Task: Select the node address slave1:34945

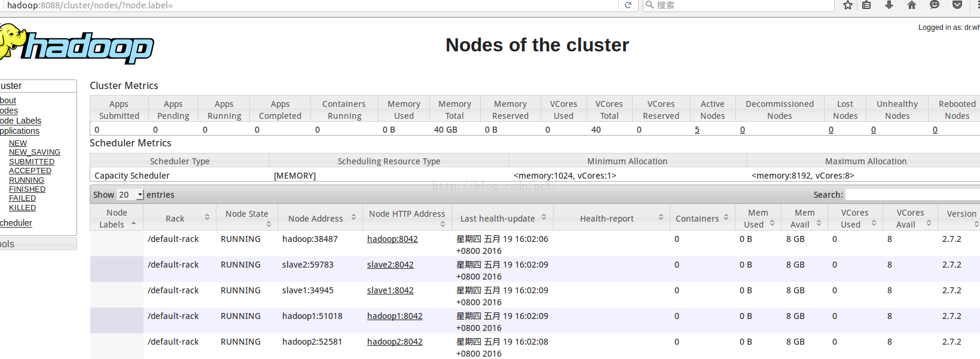Action: pos(308,290)
